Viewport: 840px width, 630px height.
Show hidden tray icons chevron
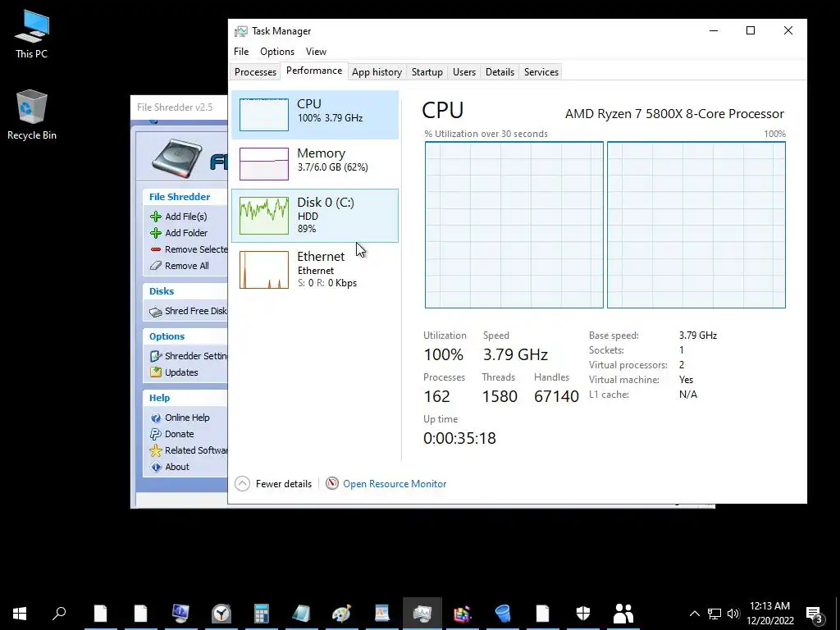point(694,614)
